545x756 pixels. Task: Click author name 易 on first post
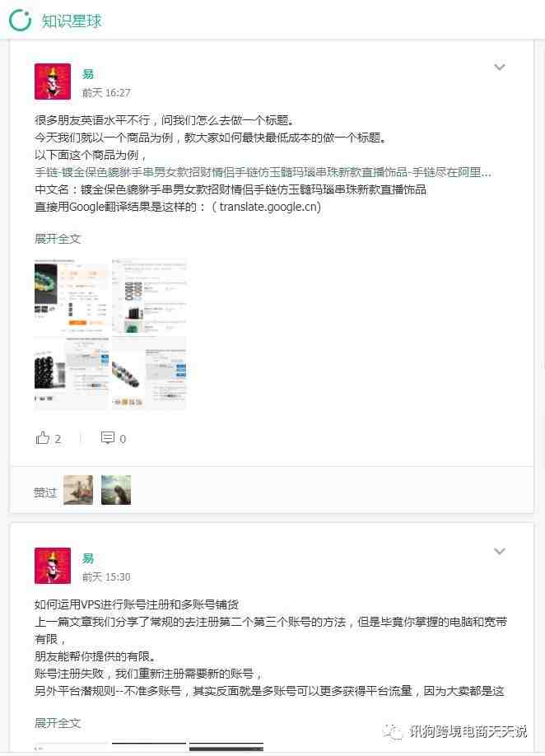(88, 74)
